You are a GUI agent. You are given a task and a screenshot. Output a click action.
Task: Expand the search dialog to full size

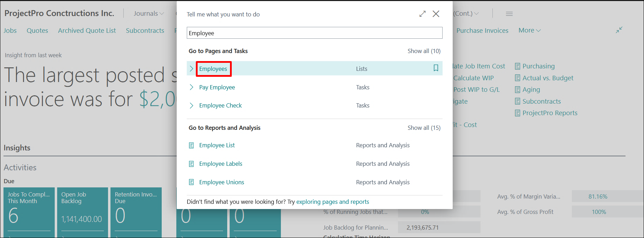coord(422,14)
